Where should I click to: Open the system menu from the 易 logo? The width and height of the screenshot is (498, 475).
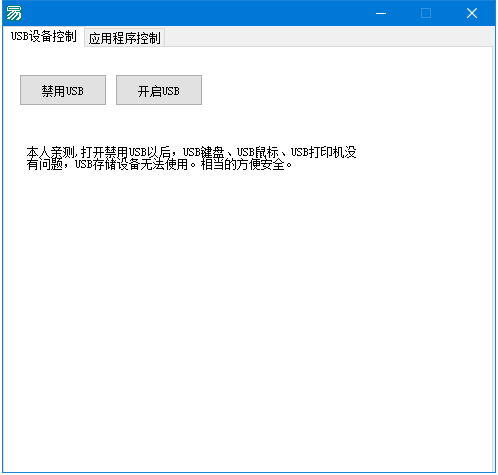click(x=14, y=13)
